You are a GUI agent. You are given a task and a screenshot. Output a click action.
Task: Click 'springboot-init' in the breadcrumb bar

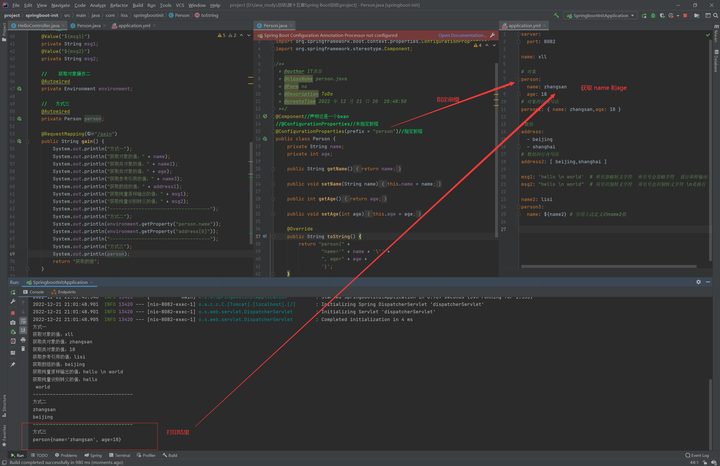[x=42, y=16]
